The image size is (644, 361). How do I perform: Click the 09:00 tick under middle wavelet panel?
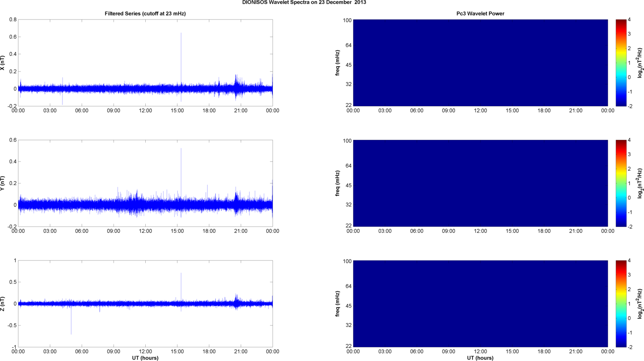click(448, 231)
